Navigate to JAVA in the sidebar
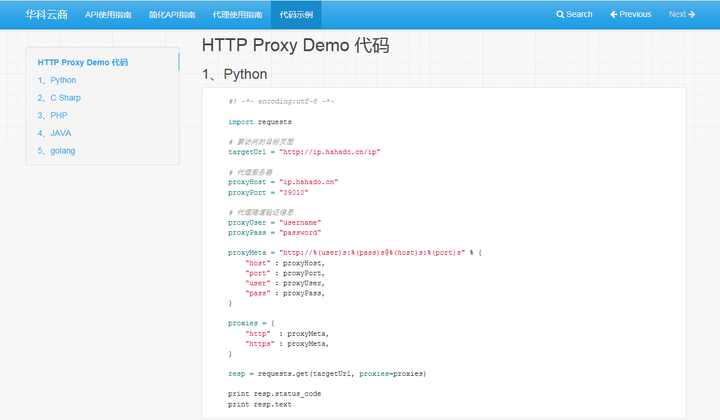The width and height of the screenshot is (720, 420). pyautogui.click(x=54, y=133)
